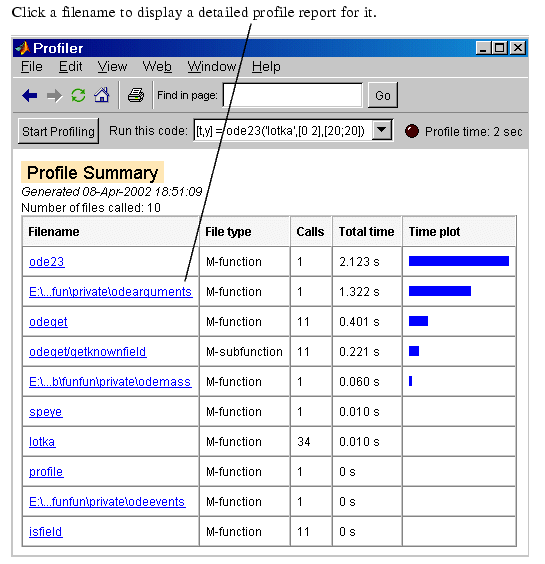Open the odeget/getknownfield link
The width and height of the screenshot is (545, 564).
click(88, 351)
